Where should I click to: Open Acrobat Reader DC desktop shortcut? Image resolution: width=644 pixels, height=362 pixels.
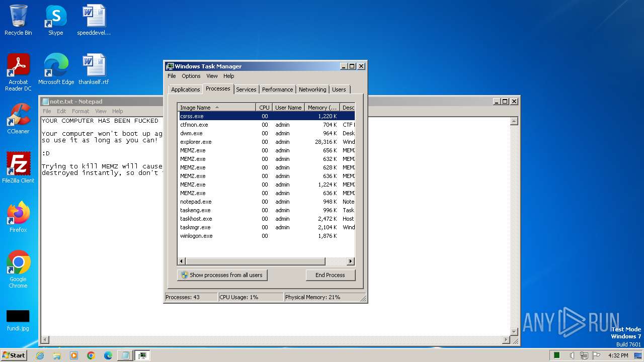pos(18,72)
